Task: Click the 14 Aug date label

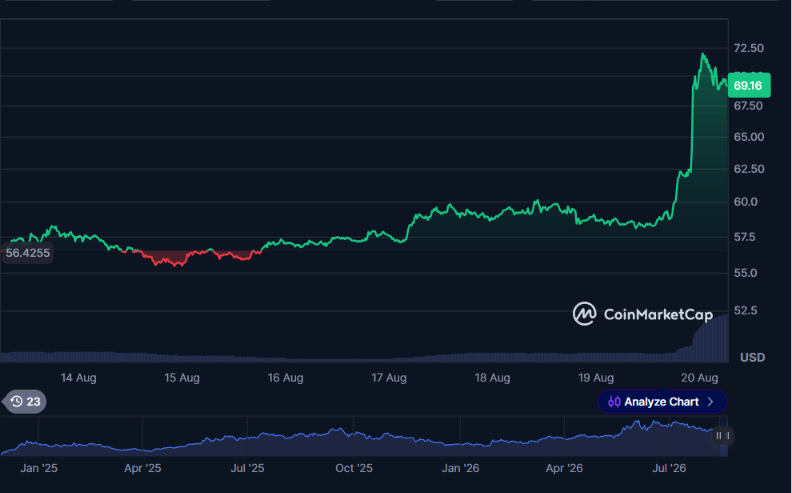Action: point(78,378)
